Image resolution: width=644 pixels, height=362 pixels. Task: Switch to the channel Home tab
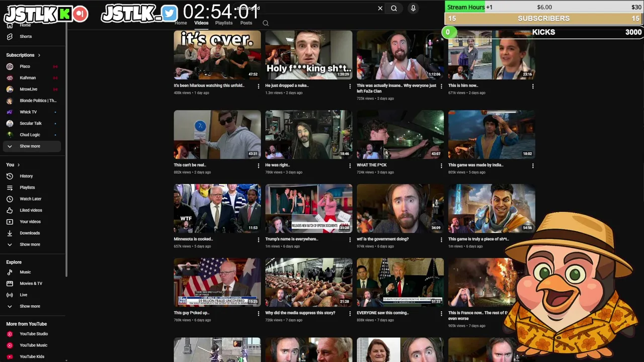click(x=181, y=23)
